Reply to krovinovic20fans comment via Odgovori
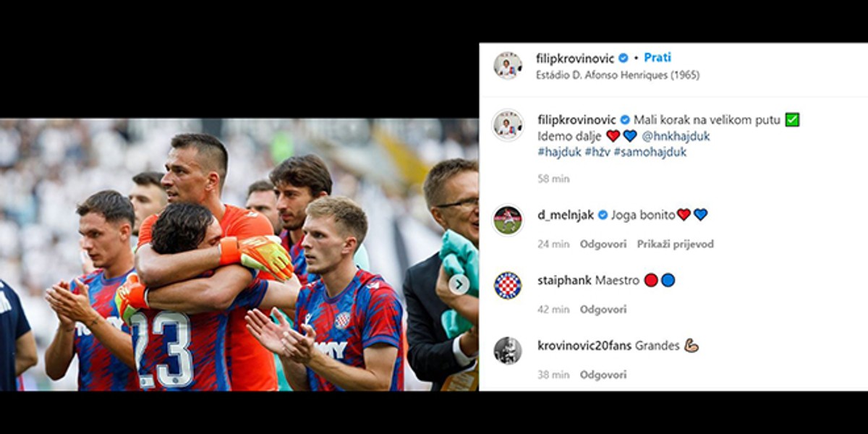This screenshot has width=868, height=434. [x=603, y=375]
